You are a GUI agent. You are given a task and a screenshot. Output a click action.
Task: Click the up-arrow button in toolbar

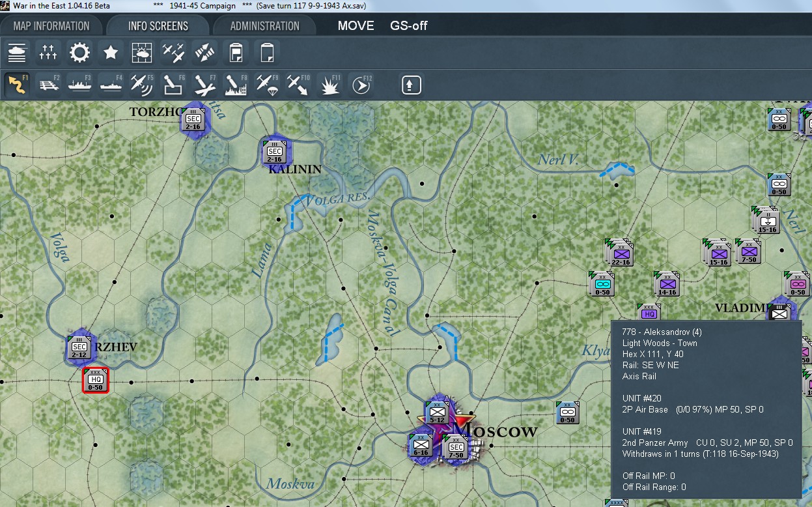point(412,85)
